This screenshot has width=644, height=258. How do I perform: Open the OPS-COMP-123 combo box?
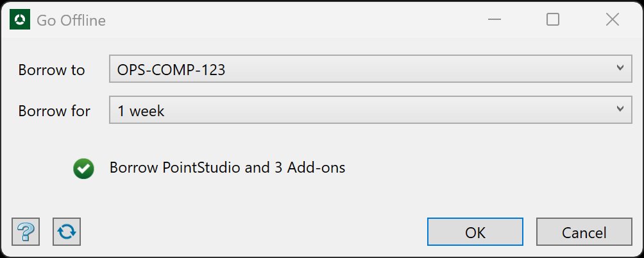coord(371,69)
